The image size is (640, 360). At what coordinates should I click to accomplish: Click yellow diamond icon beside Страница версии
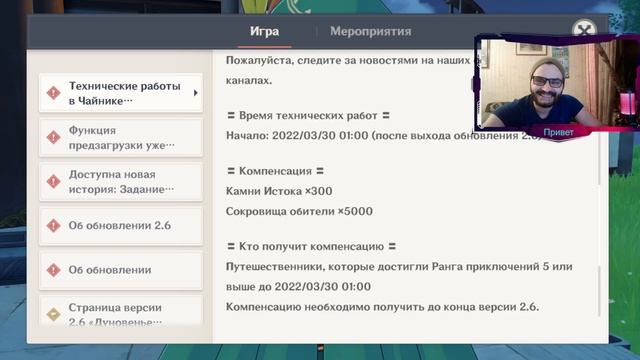click(53, 314)
